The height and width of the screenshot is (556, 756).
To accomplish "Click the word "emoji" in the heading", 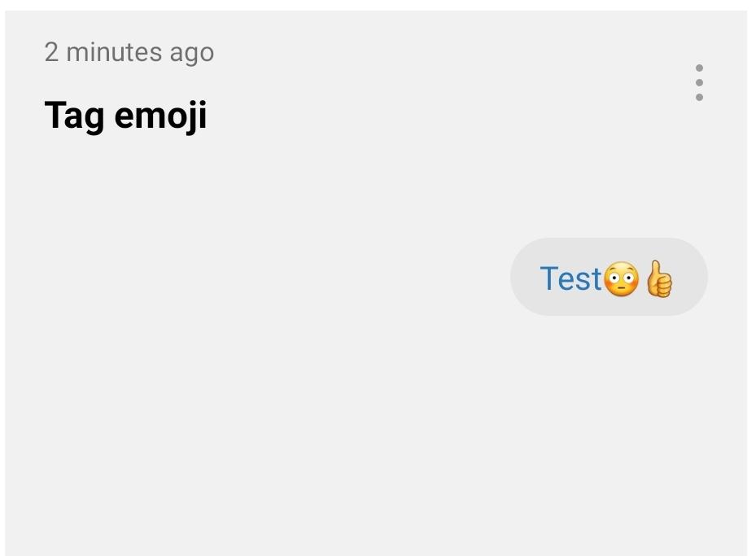I will pos(160,115).
